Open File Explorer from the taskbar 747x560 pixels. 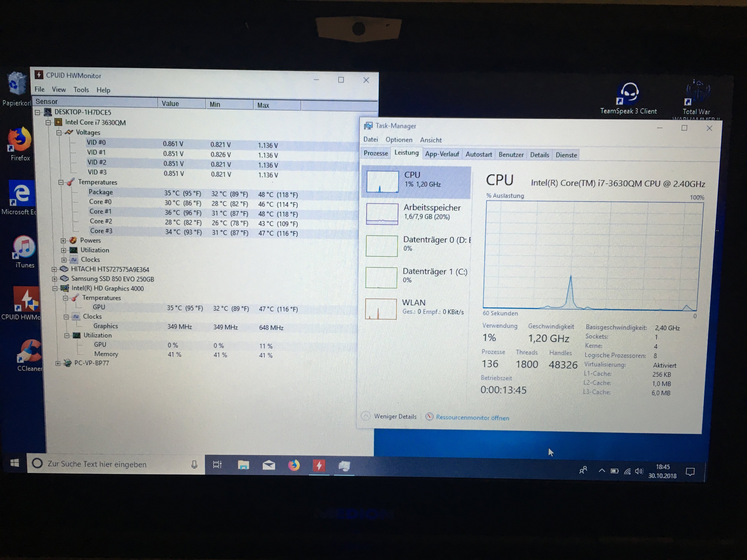[x=243, y=465]
